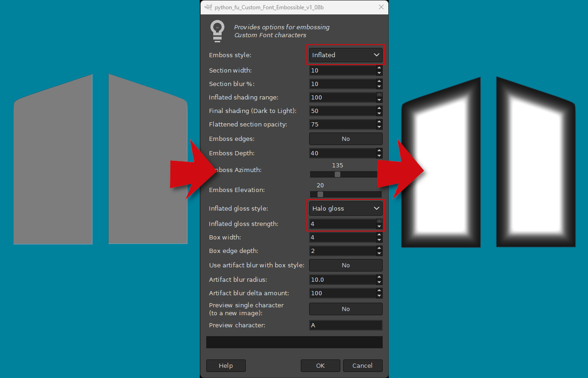Toggle Preview single character option

pos(345,309)
